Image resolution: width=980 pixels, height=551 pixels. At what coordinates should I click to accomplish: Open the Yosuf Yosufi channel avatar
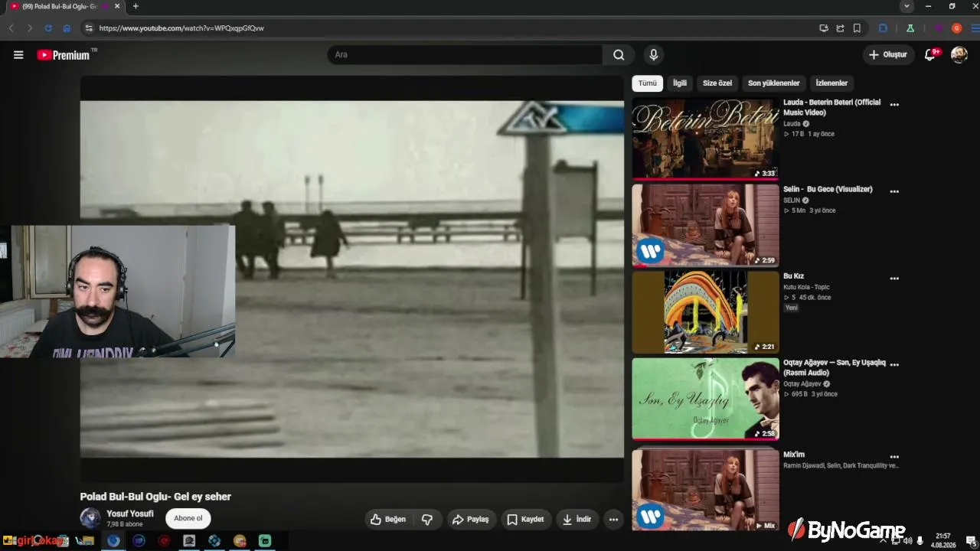pos(90,518)
